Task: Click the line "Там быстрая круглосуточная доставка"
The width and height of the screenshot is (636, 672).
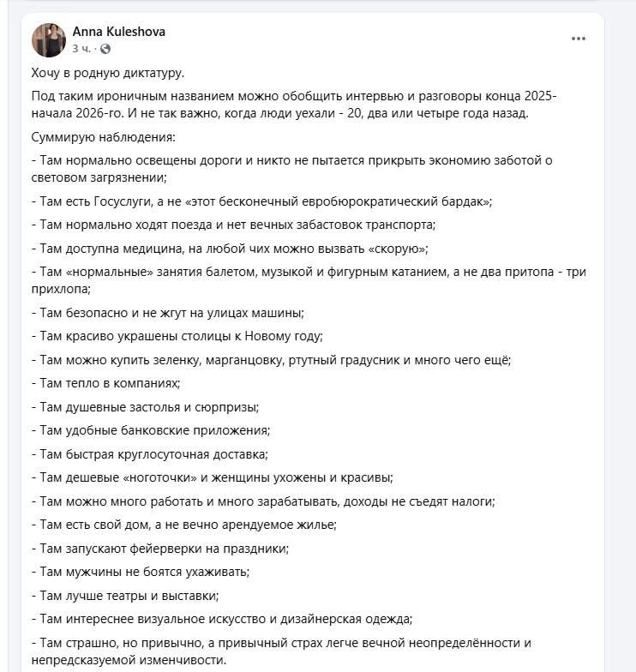Action: click(150, 453)
